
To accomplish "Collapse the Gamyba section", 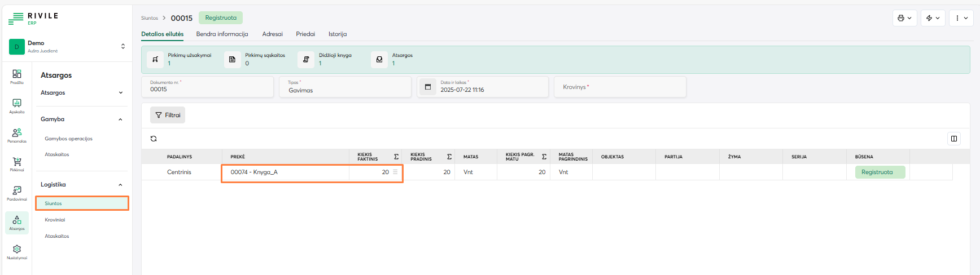I will [120, 119].
